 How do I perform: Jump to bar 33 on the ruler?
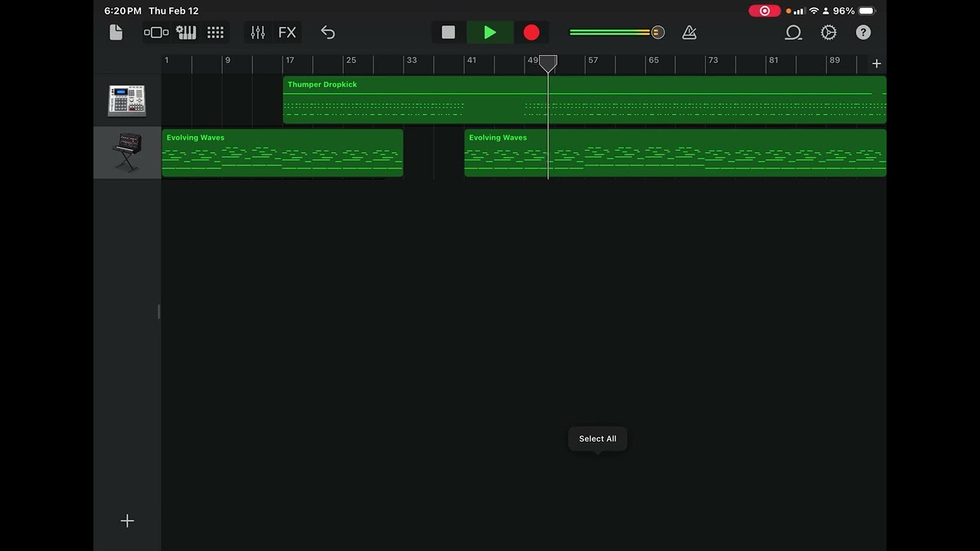(411, 60)
